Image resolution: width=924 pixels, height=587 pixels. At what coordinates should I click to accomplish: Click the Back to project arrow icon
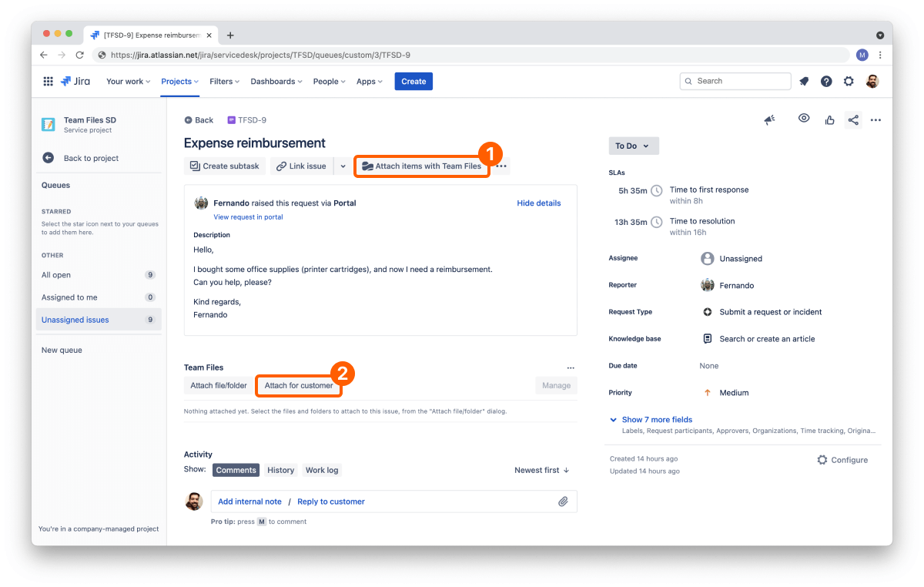point(48,158)
